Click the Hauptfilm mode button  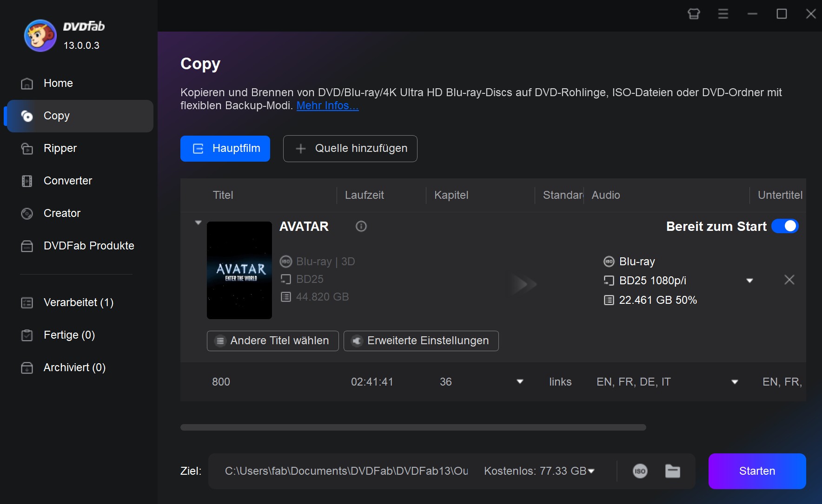coord(225,149)
